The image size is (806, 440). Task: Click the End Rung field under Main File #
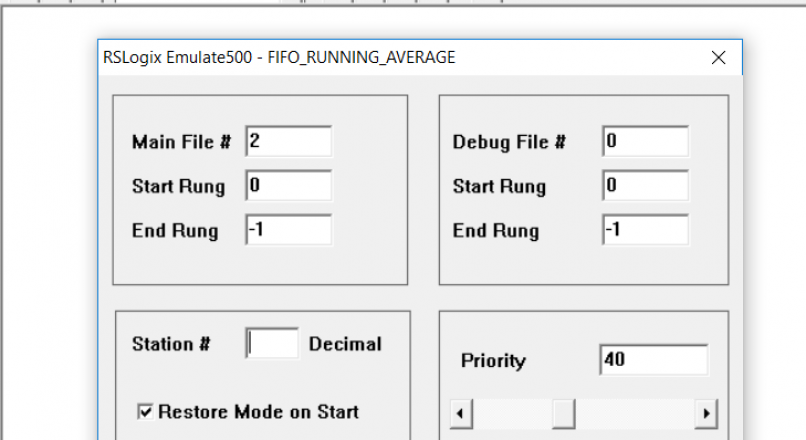pos(289,230)
